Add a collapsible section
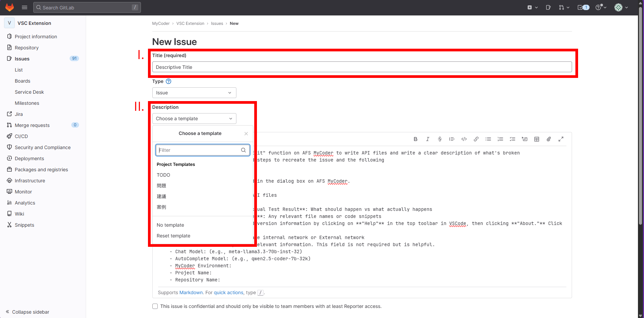Viewport: 644px width, 318px height. tap(525, 139)
